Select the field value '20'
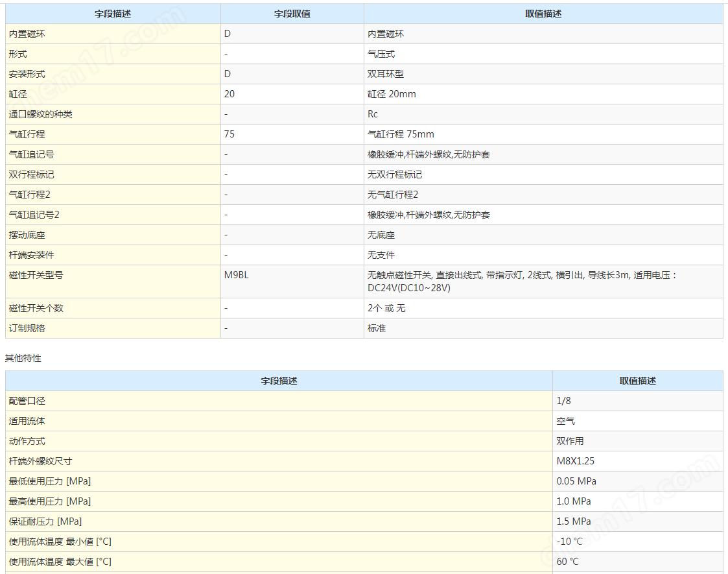The width and height of the screenshot is (728, 574). tap(229, 94)
